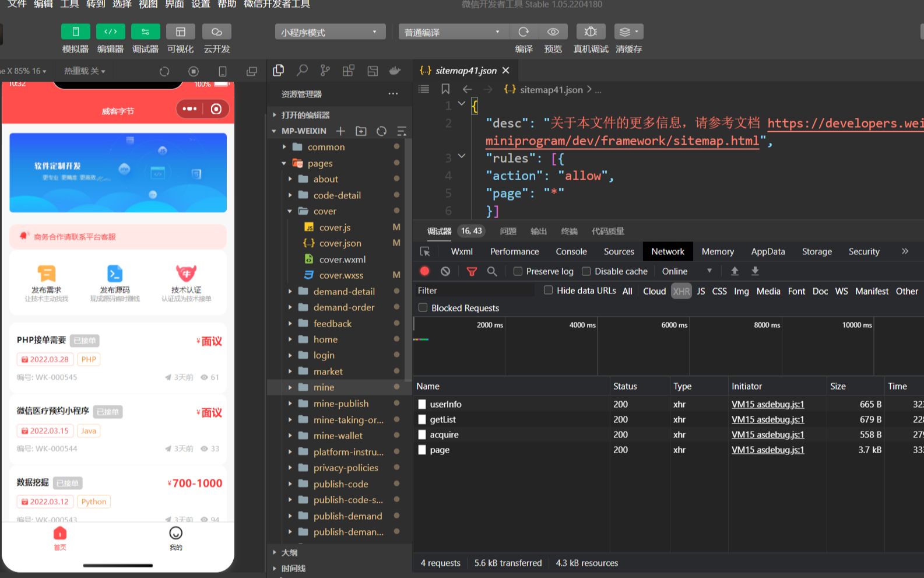Screen dimensions: 924x578
Task: Open cloud development (云开发) console
Action: 216,31
